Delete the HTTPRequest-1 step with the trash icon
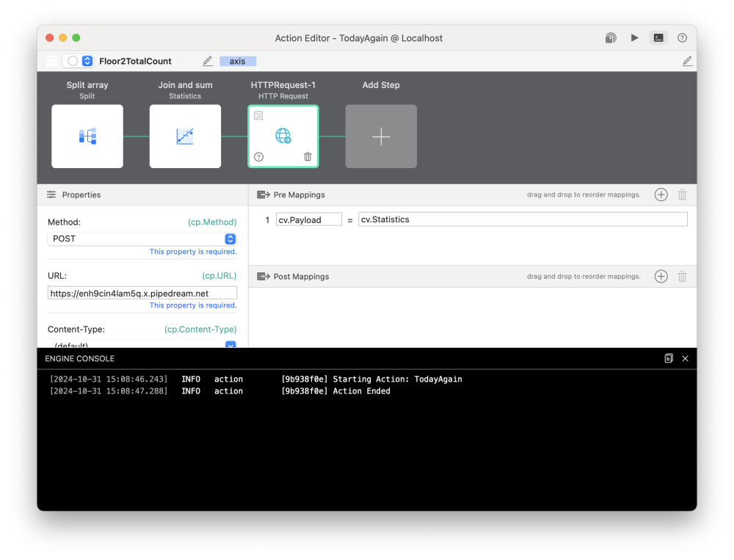Screen dimensions: 734x560 pyautogui.click(x=308, y=156)
